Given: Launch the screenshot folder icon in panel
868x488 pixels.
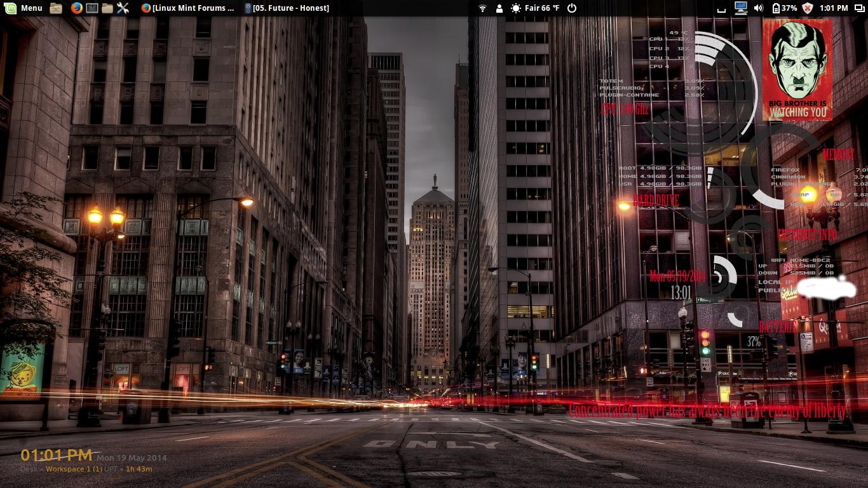Looking at the screenshot, I should click(x=56, y=8).
